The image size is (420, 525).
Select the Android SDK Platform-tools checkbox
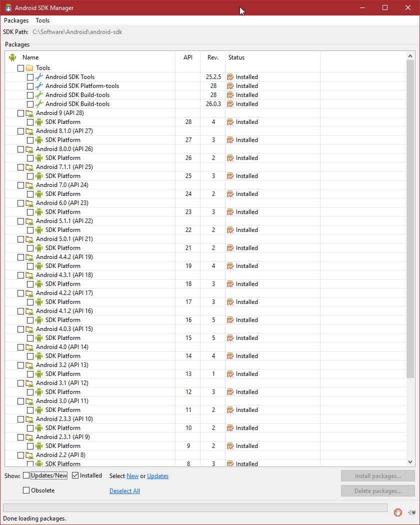click(30, 85)
